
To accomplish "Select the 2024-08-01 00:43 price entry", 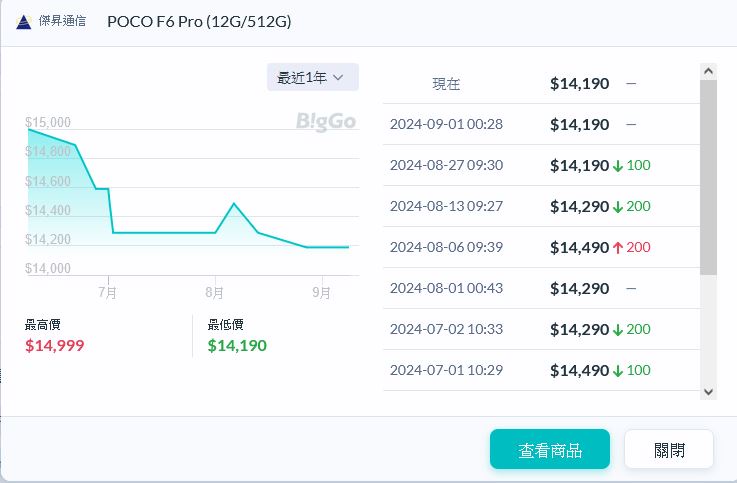I will (x=540, y=288).
